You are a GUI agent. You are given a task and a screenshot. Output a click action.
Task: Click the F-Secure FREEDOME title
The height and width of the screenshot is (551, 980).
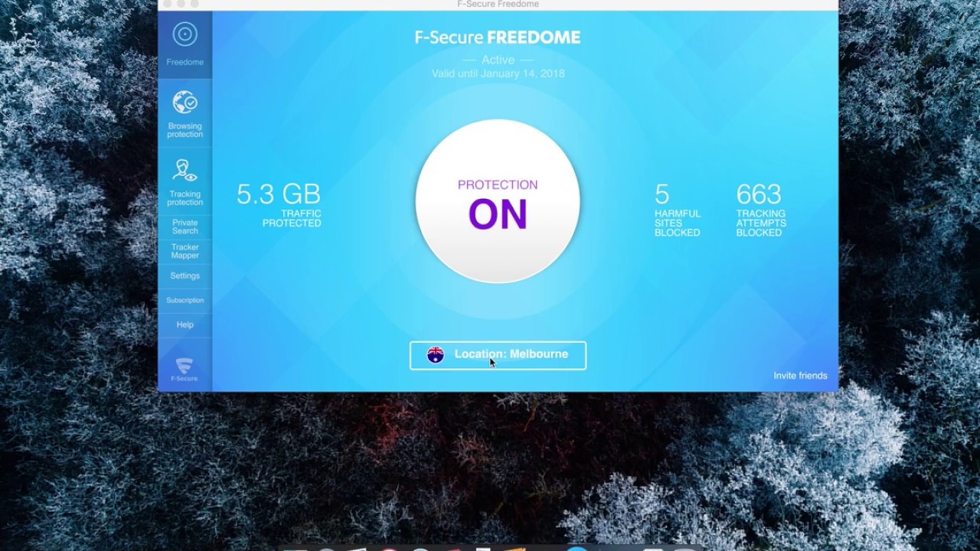point(498,37)
